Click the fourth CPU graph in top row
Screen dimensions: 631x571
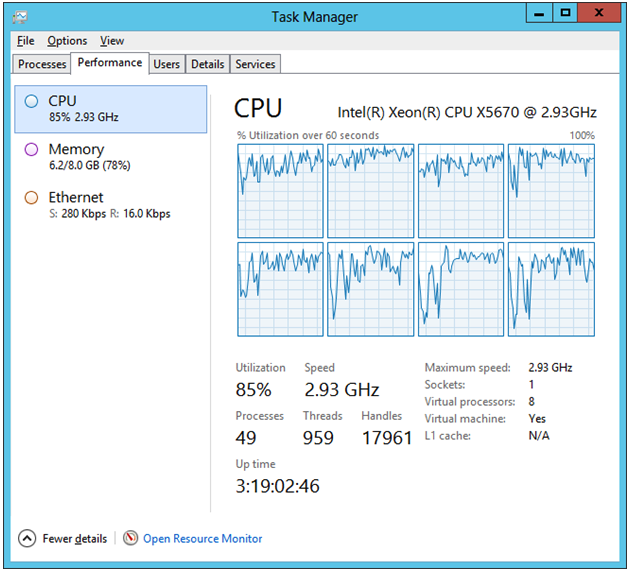551,191
